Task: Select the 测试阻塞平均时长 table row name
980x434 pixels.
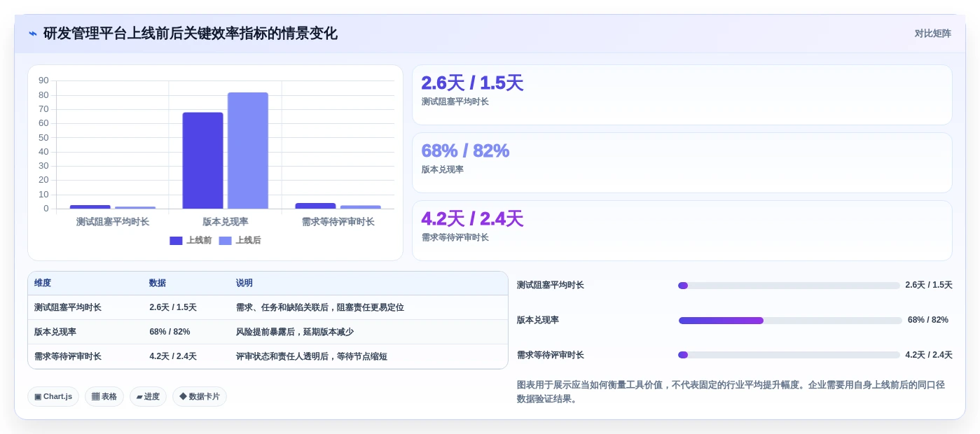Action: (x=68, y=307)
